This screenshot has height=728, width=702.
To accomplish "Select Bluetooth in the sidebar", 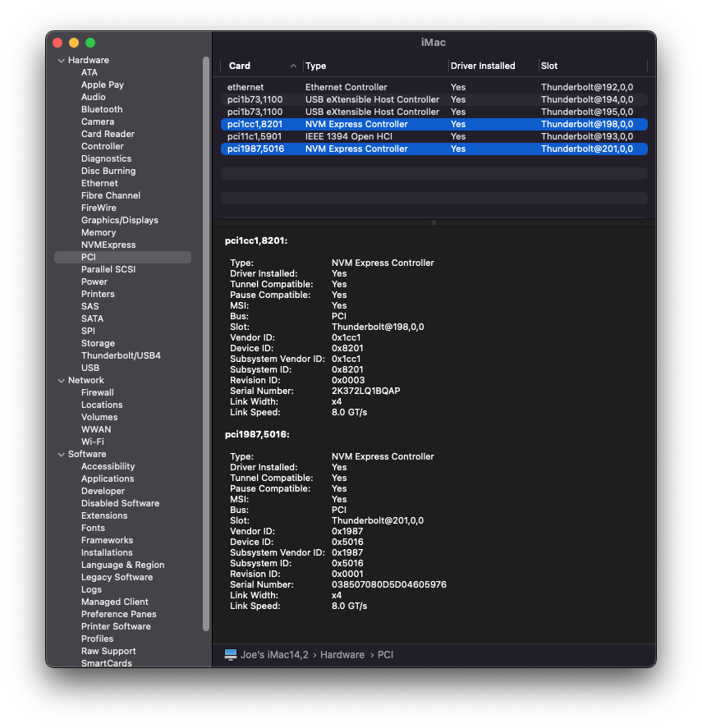I will point(102,110).
